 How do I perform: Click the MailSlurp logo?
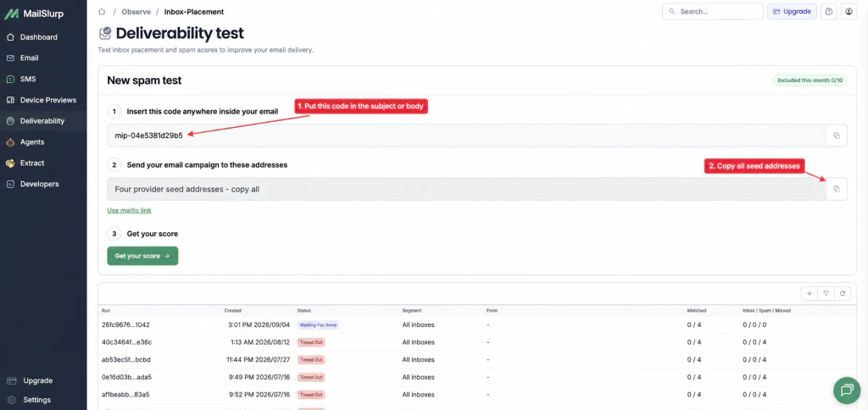pyautogui.click(x=34, y=14)
